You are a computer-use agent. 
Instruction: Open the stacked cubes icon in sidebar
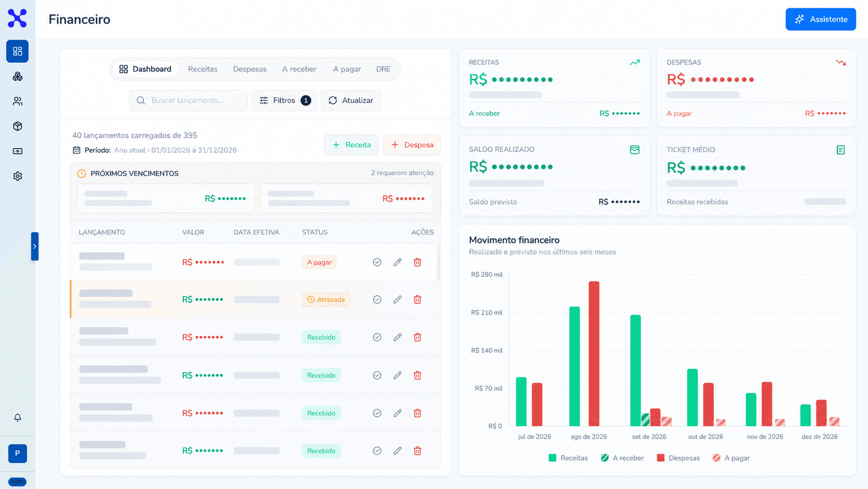[17, 76]
